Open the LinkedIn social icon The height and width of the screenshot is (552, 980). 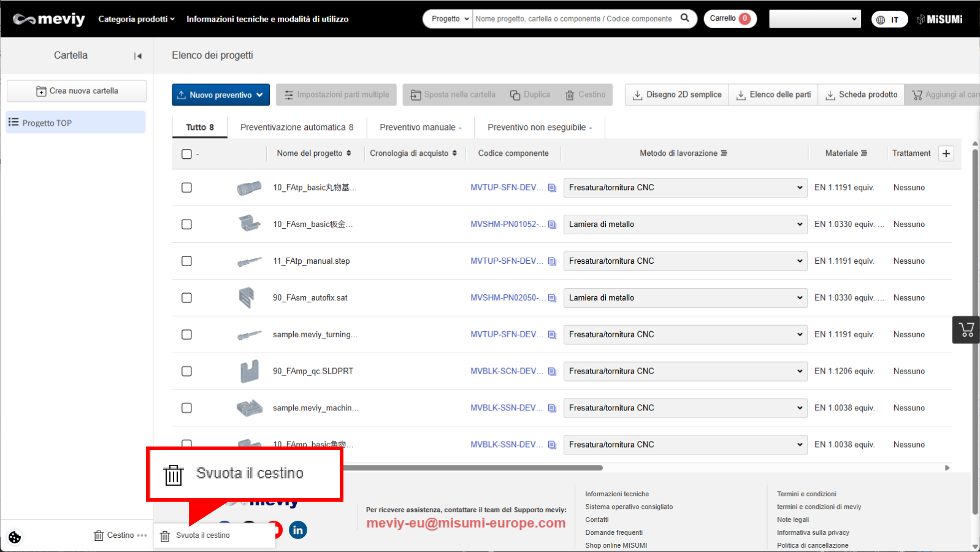tap(298, 530)
